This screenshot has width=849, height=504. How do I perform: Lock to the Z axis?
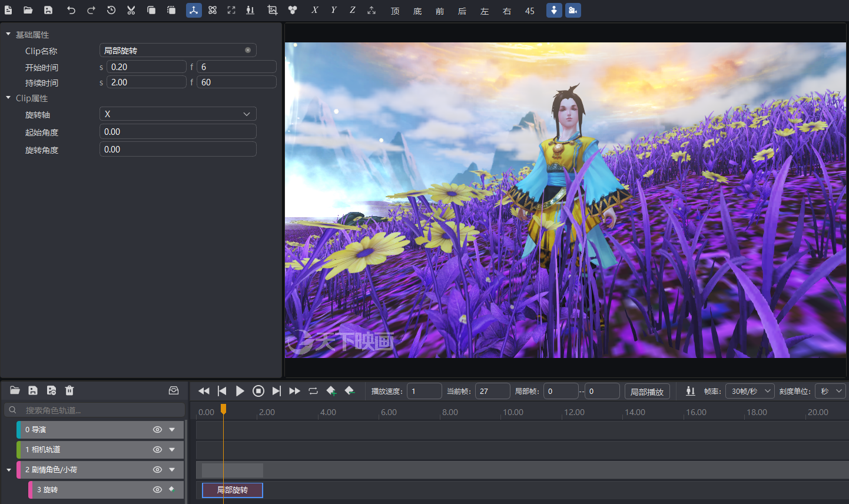pos(353,10)
